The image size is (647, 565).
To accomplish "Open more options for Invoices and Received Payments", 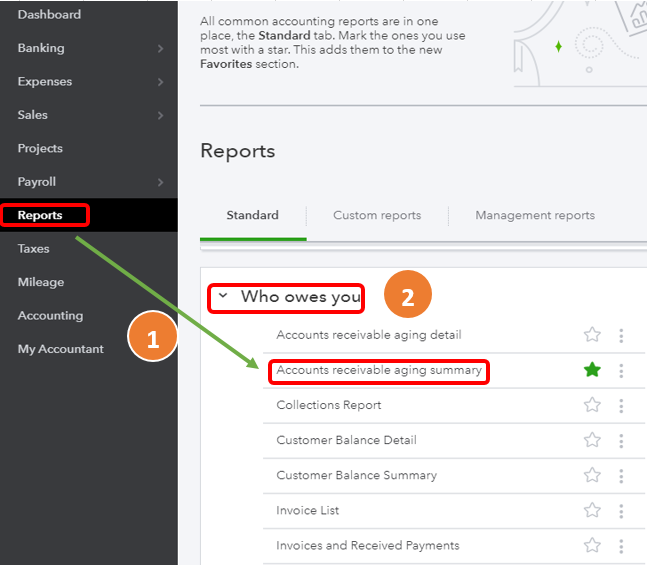I will point(621,545).
